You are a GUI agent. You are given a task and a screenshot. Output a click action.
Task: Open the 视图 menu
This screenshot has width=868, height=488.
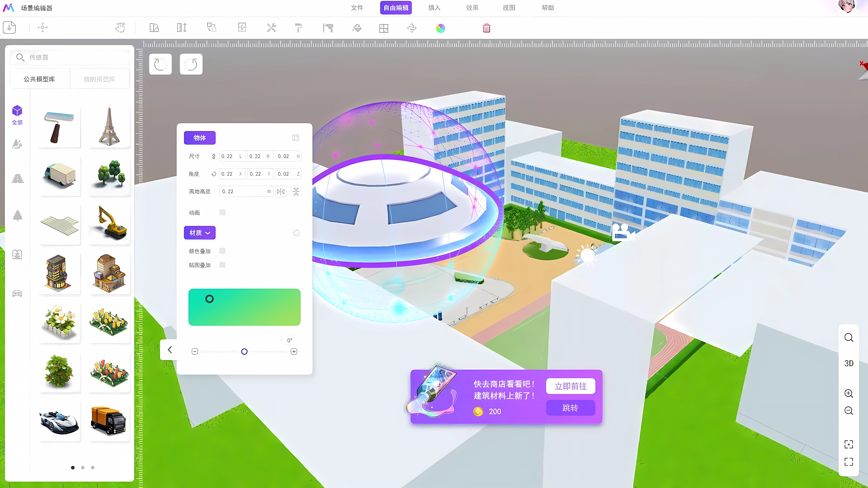[509, 8]
